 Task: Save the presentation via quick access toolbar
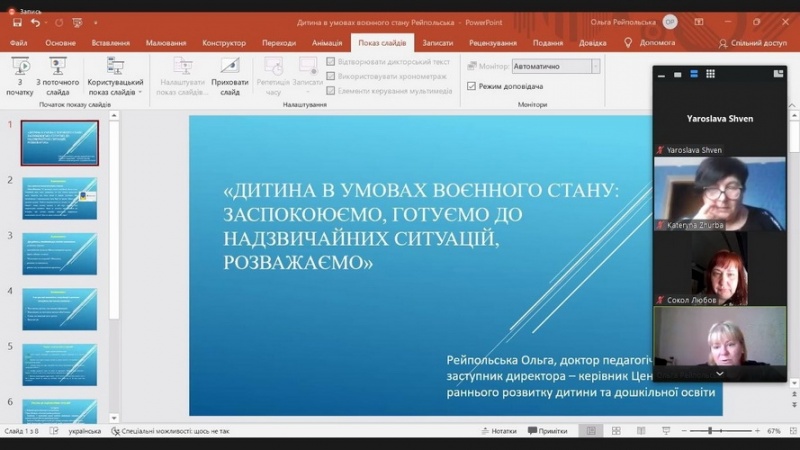click(17, 22)
